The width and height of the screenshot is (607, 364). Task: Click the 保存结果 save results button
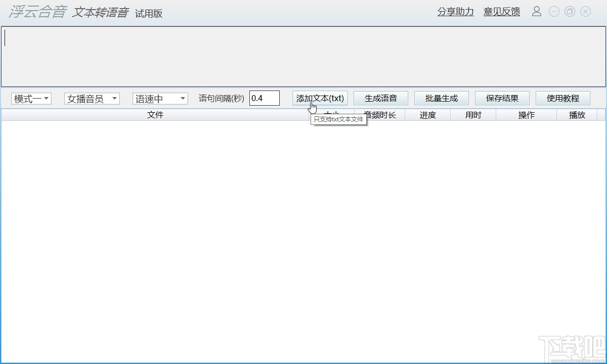502,98
